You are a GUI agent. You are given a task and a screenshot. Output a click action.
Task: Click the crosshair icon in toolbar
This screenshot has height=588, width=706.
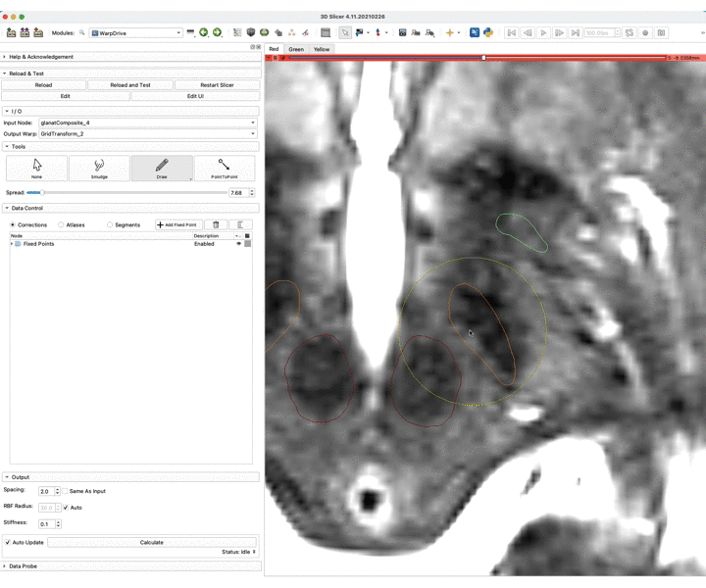450,32
